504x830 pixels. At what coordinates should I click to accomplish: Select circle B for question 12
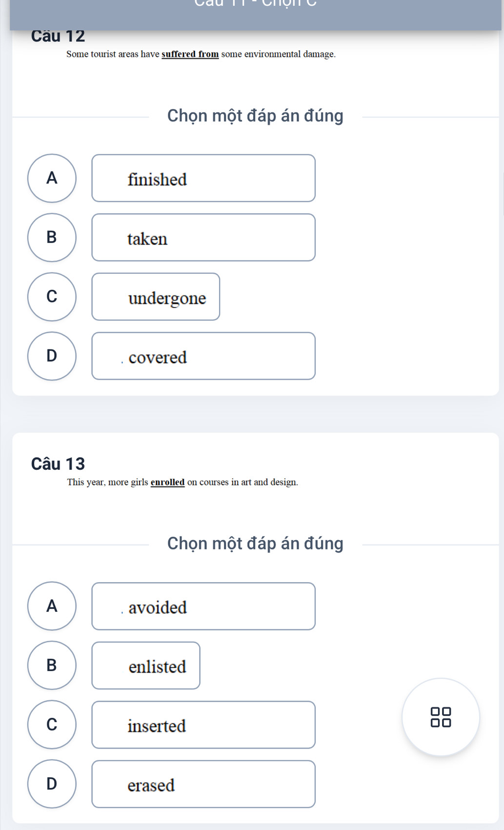click(x=52, y=237)
